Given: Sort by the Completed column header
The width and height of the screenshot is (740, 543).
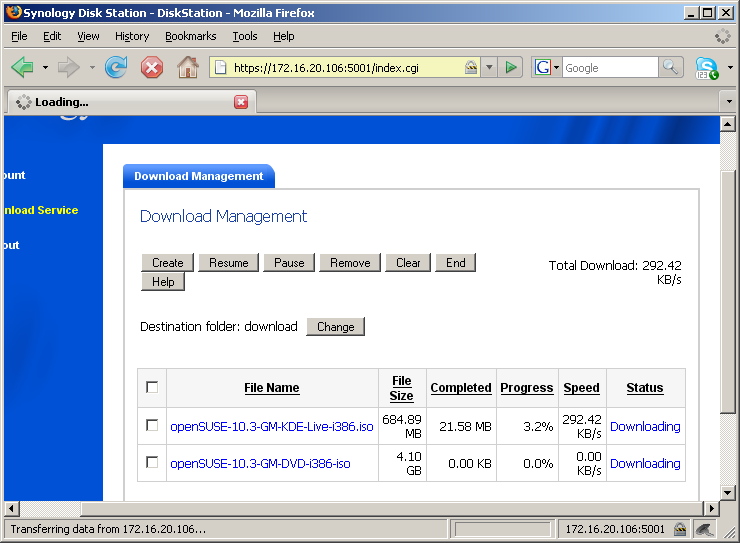Looking at the screenshot, I should tap(461, 388).
